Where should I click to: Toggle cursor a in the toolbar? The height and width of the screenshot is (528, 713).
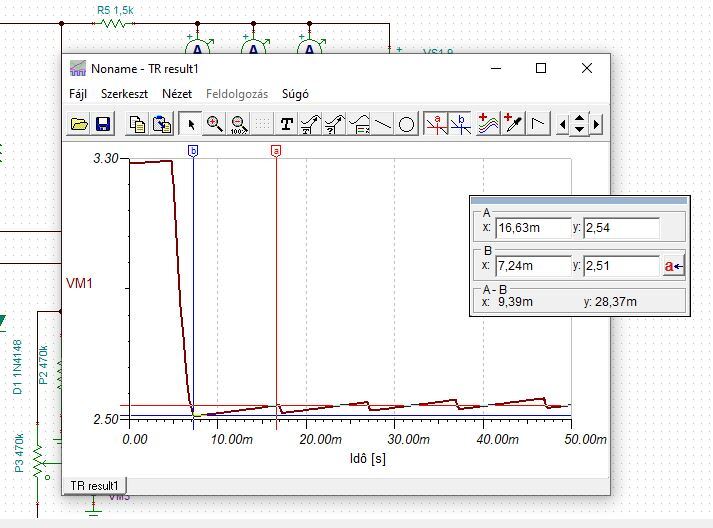pyautogui.click(x=436, y=124)
